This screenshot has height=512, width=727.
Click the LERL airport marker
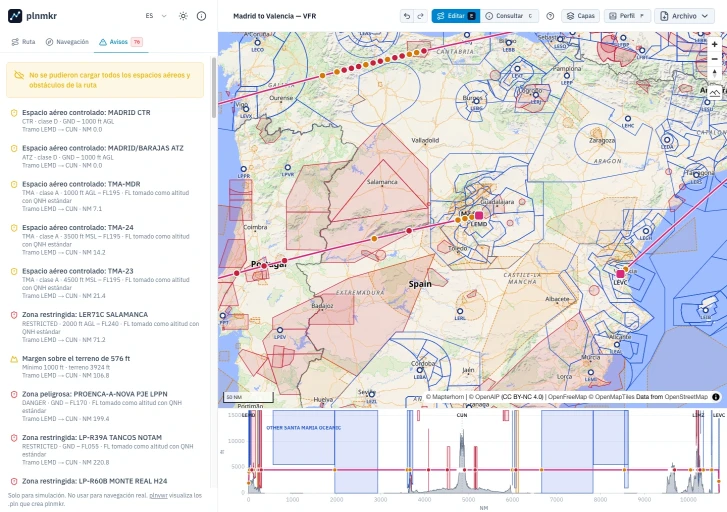[459, 311]
